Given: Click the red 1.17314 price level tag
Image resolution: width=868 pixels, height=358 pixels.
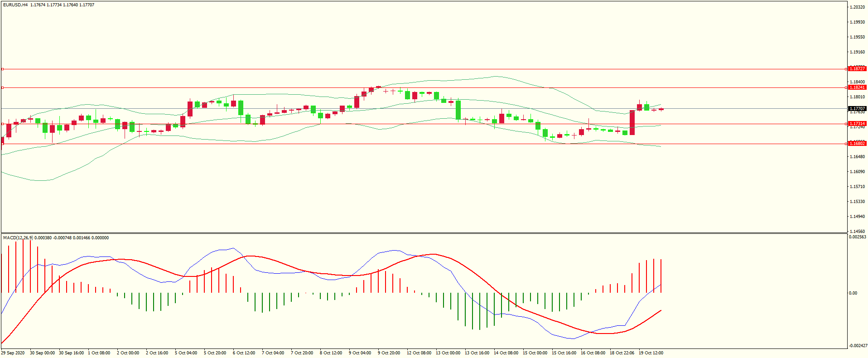Looking at the screenshot, I should tap(857, 124).
